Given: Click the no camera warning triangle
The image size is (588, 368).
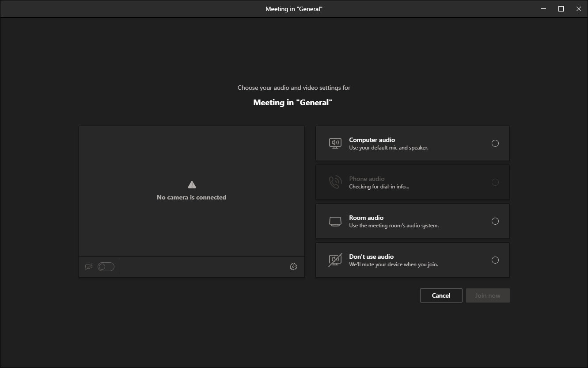Looking at the screenshot, I should (191, 185).
